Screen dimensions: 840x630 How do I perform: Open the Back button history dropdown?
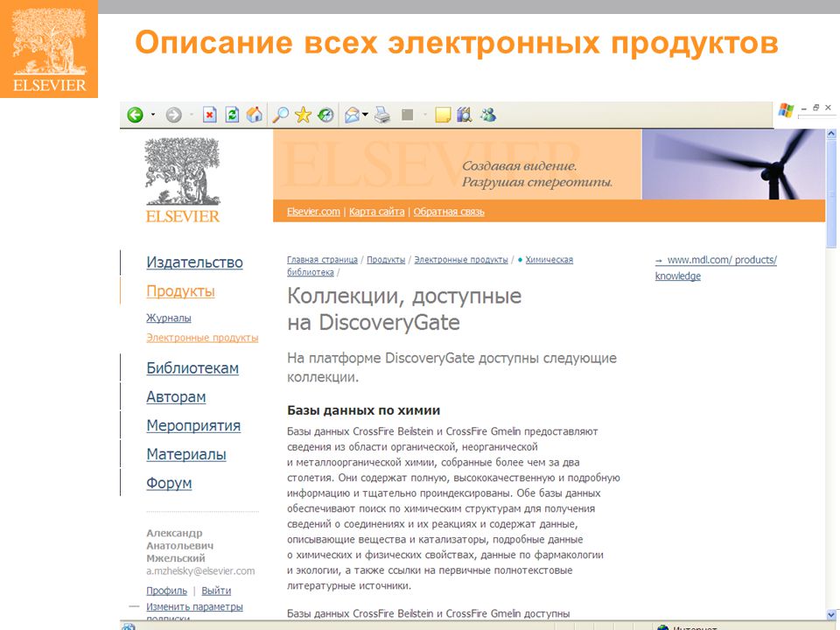click(153, 115)
